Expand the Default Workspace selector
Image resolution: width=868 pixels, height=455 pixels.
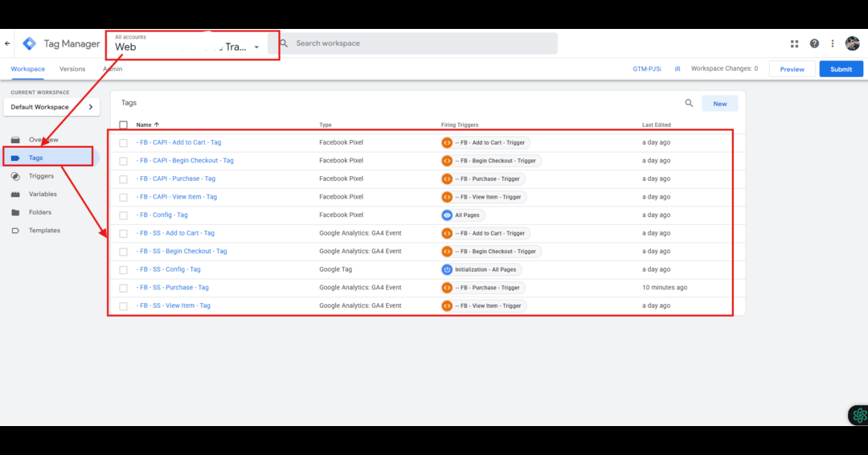pos(51,108)
